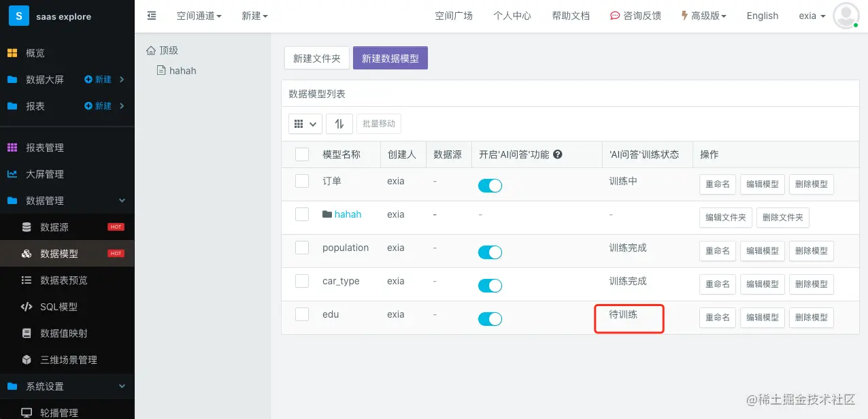
Task: Open the 空间通道 dropdown
Action: (x=199, y=16)
